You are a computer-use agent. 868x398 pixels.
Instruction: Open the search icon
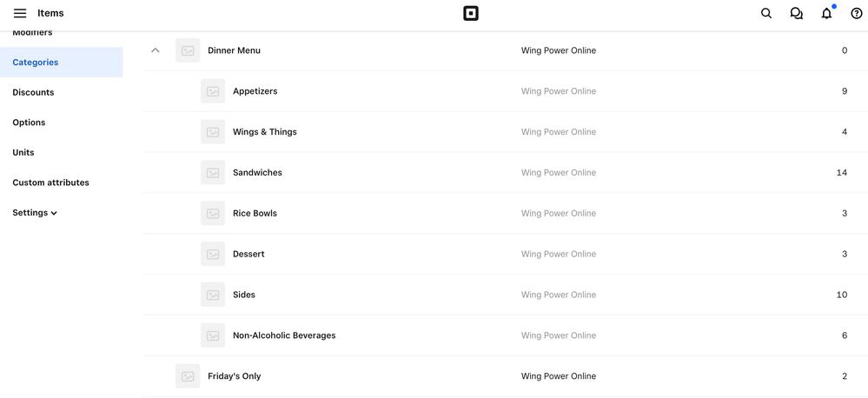click(x=766, y=13)
